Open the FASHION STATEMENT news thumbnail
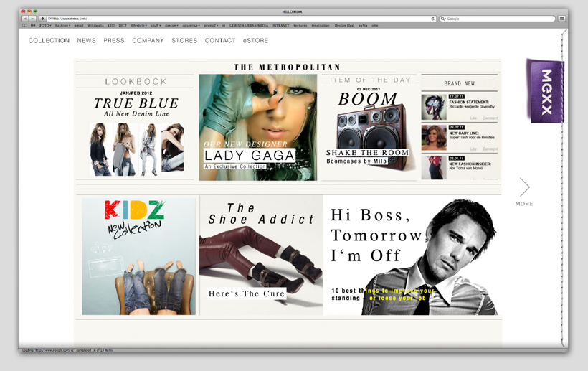588x371 pixels. [x=434, y=108]
